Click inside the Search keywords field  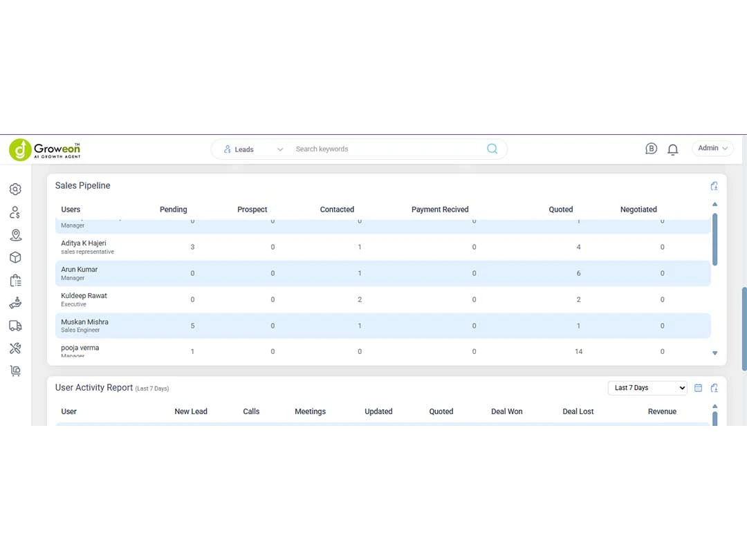point(387,149)
